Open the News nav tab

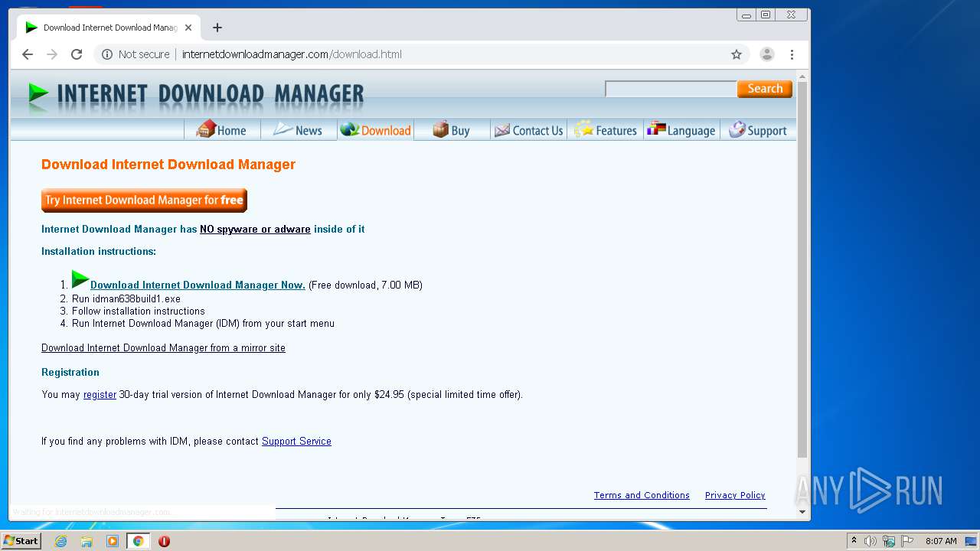pyautogui.click(x=299, y=130)
